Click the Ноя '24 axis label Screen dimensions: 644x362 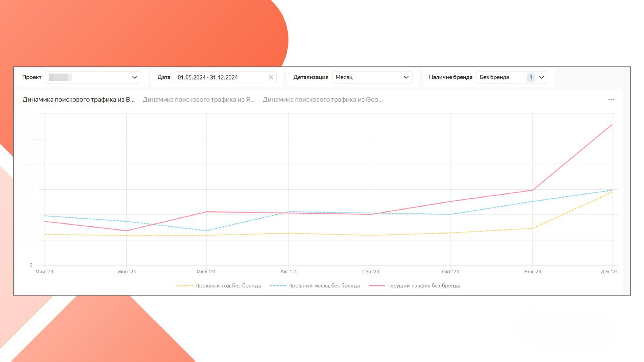[x=533, y=271]
